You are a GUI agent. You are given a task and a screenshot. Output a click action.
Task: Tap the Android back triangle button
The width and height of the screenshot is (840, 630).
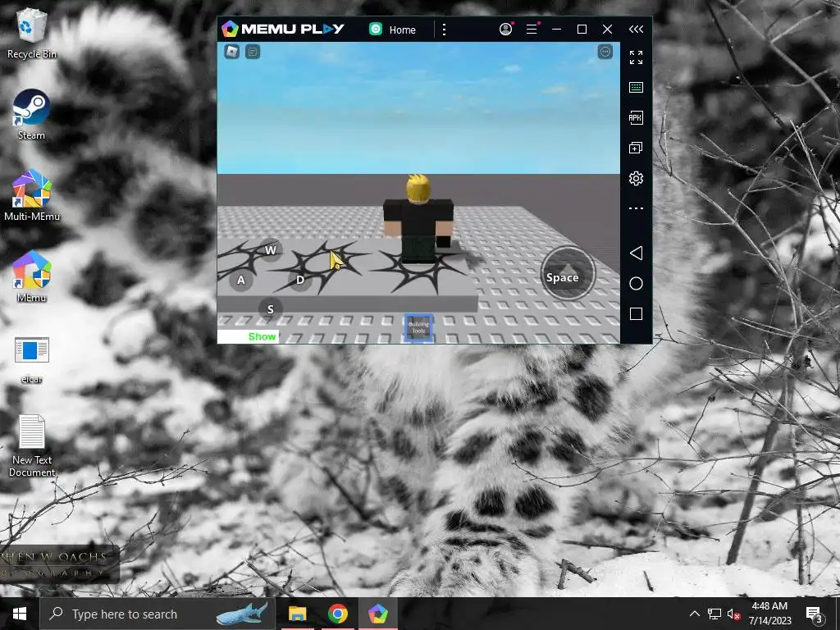(x=636, y=253)
